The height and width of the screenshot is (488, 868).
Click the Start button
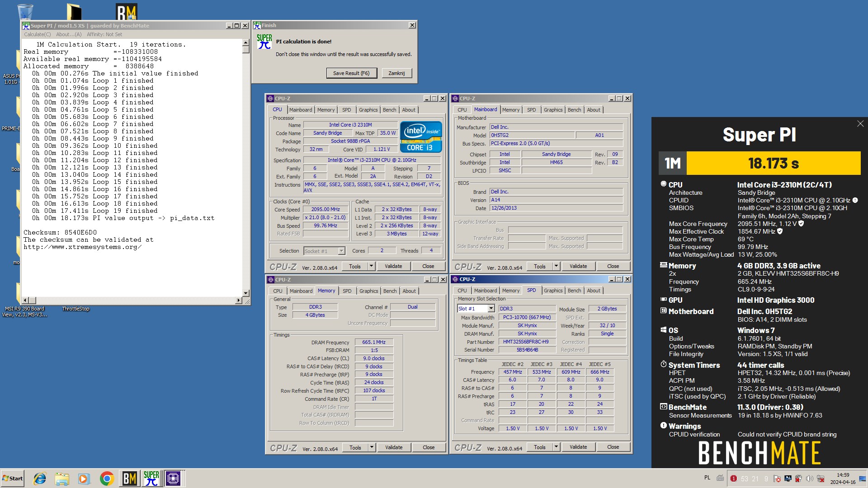tap(13, 478)
